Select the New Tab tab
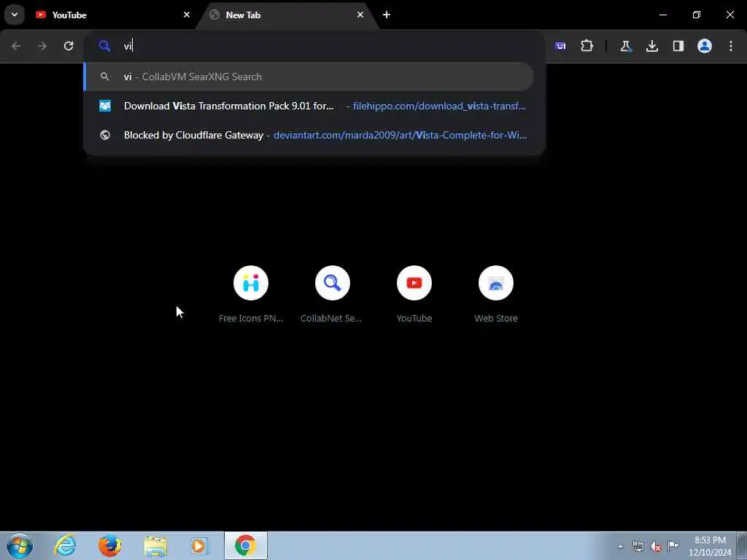This screenshot has height=560, width=747. (286, 15)
